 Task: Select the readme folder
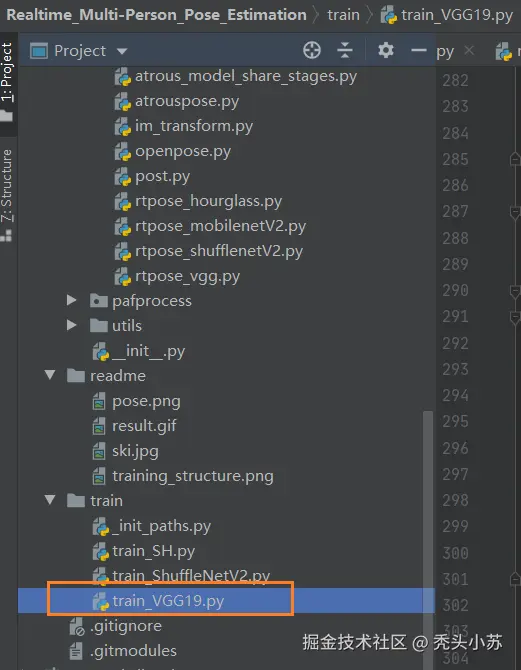tap(118, 376)
